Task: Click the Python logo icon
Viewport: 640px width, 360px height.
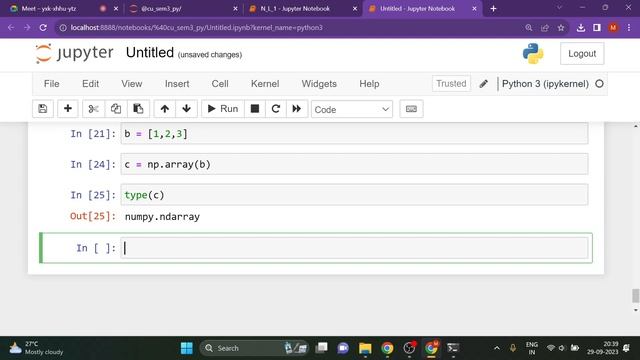Action: click(x=533, y=53)
